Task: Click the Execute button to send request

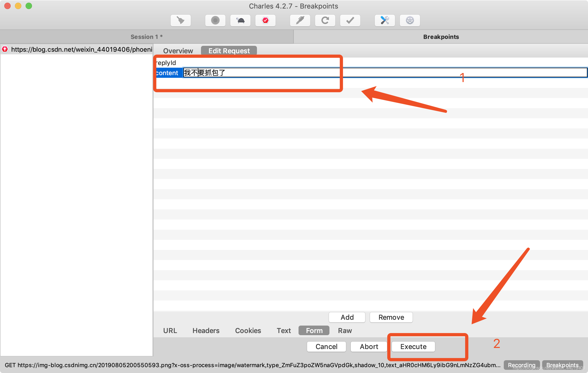Action: point(412,346)
